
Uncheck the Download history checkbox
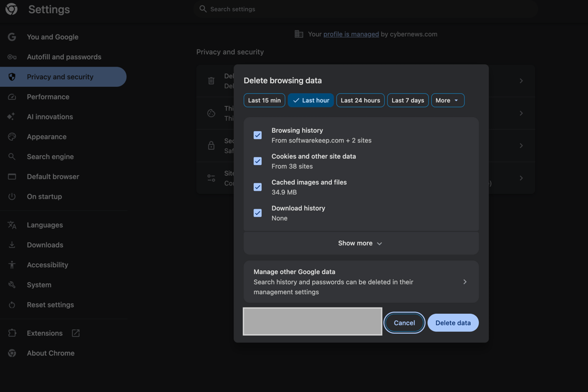point(258,213)
